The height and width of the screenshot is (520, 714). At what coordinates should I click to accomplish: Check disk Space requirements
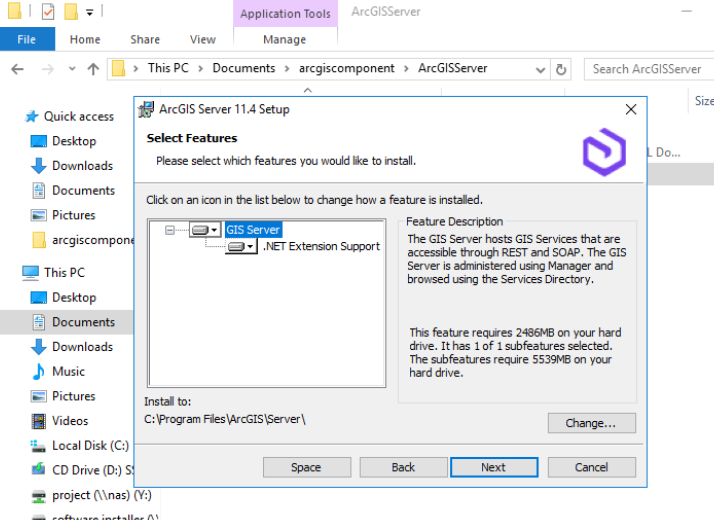pos(307,467)
